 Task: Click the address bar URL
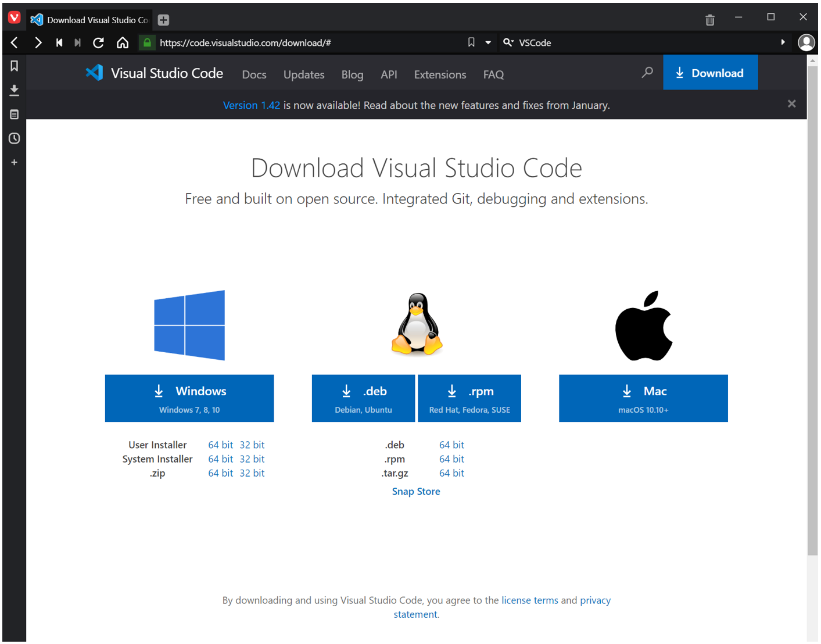tap(245, 42)
